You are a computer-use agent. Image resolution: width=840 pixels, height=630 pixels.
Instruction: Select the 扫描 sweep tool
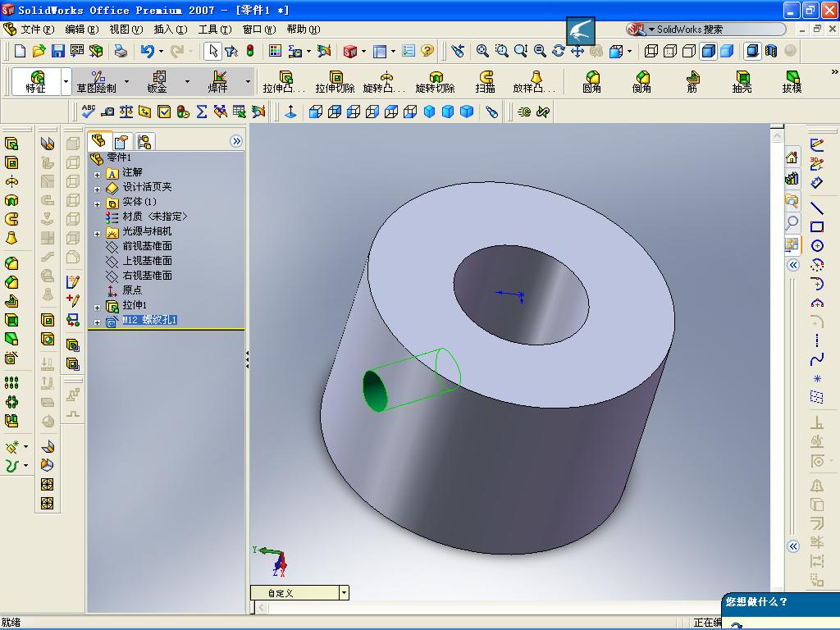point(486,81)
